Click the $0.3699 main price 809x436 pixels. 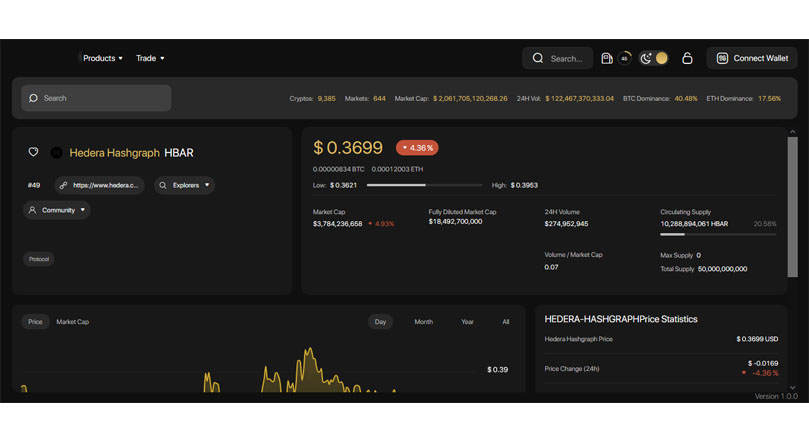tap(348, 148)
